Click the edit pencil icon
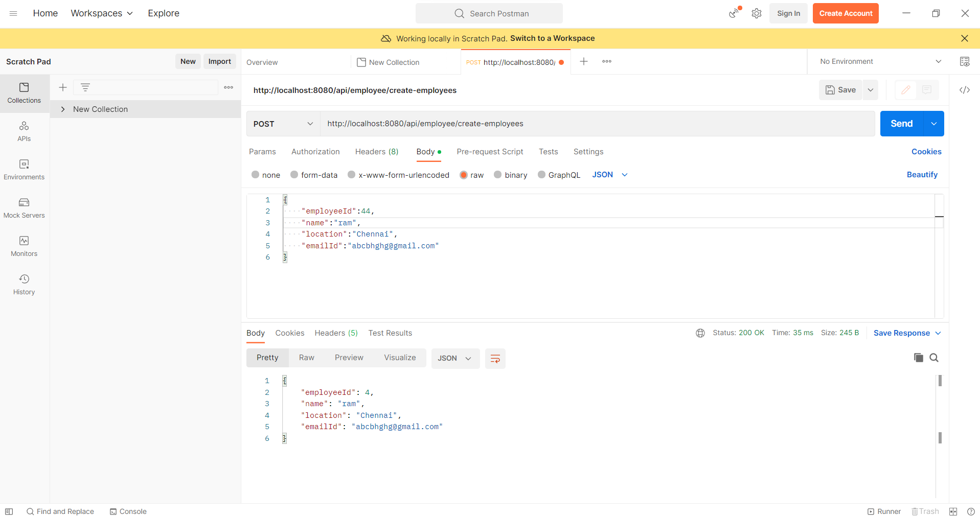980x517 pixels. pos(906,90)
